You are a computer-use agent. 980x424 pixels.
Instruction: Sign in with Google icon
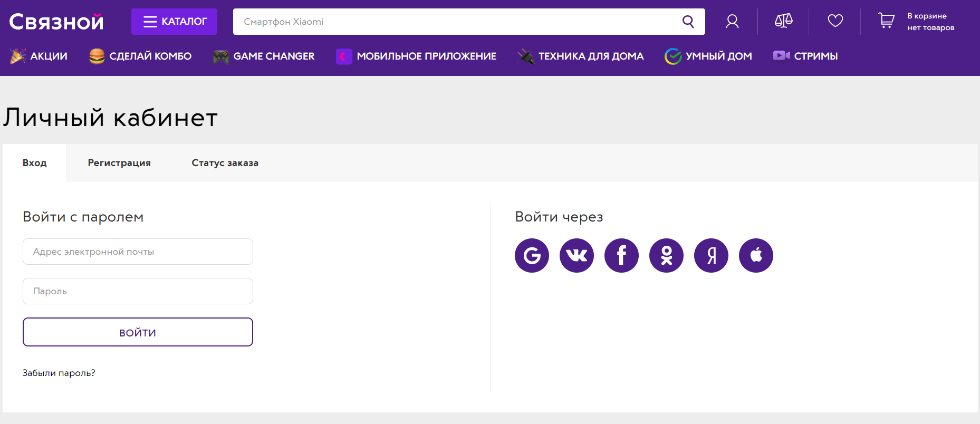(532, 256)
